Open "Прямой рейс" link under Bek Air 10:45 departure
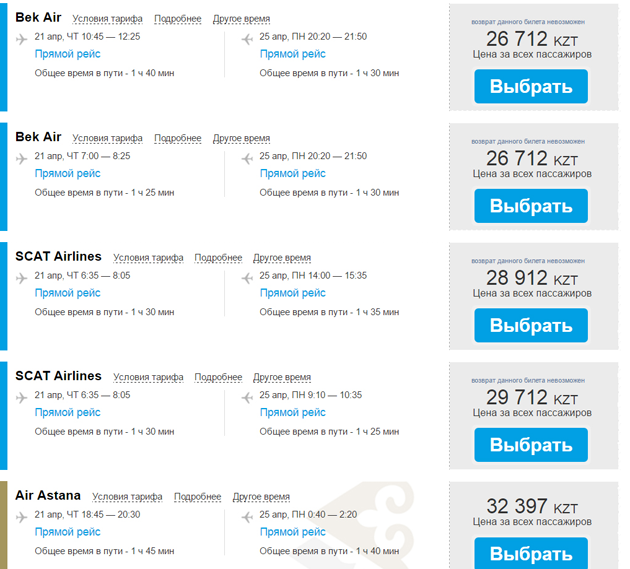 coord(68,54)
